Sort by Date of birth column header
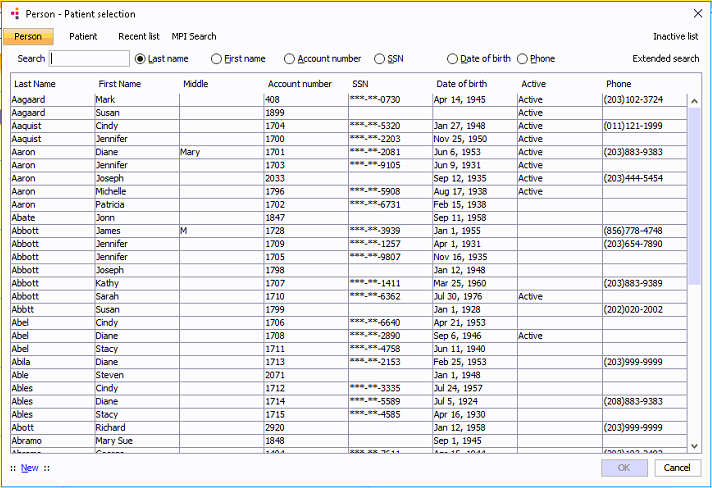 click(x=461, y=84)
